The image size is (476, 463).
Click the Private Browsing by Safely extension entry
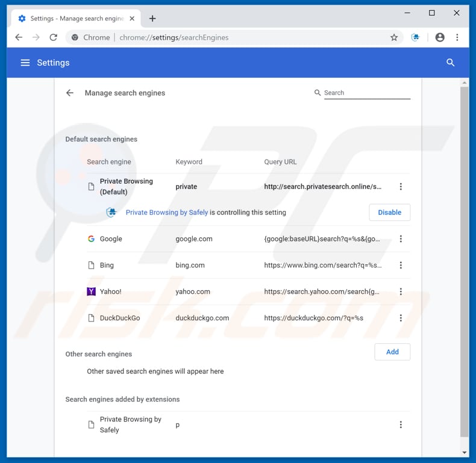pos(131,424)
